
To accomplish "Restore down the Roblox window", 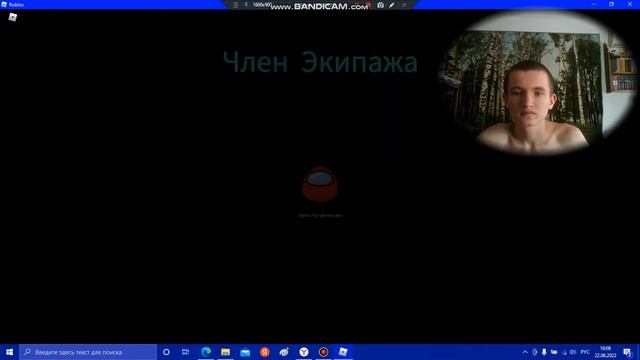I will [611, 4].
